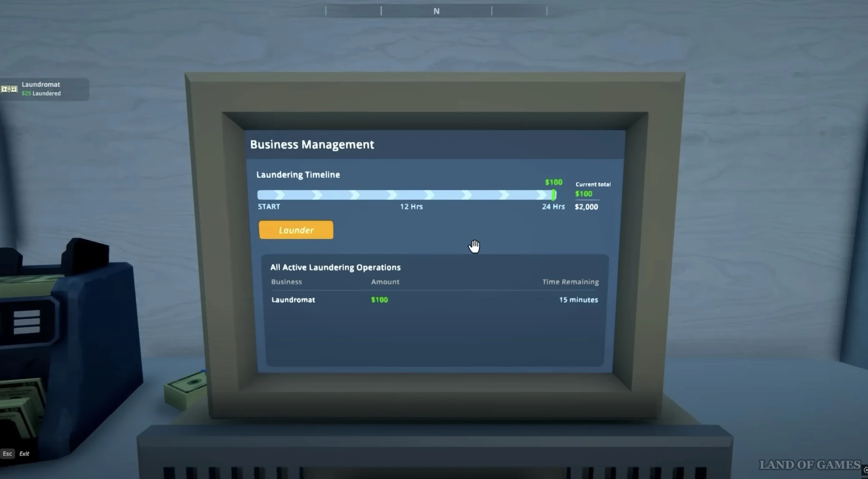Click the '15 minutes' time remaining value
The width and height of the screenshot is (868, 479).
click(x=578, y=299)
